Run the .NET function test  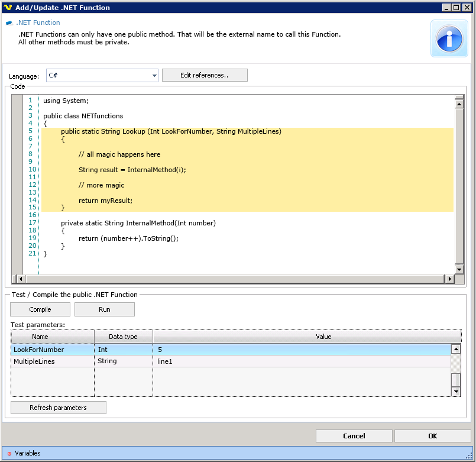click(104, 309)
